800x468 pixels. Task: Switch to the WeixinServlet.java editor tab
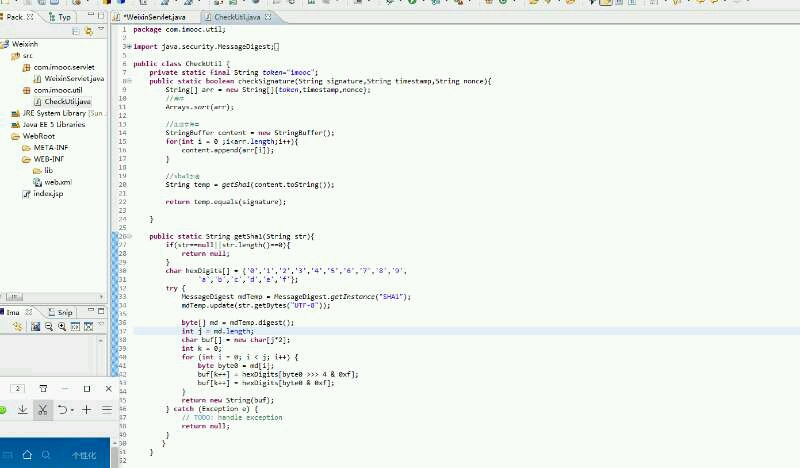pos(155,17)
